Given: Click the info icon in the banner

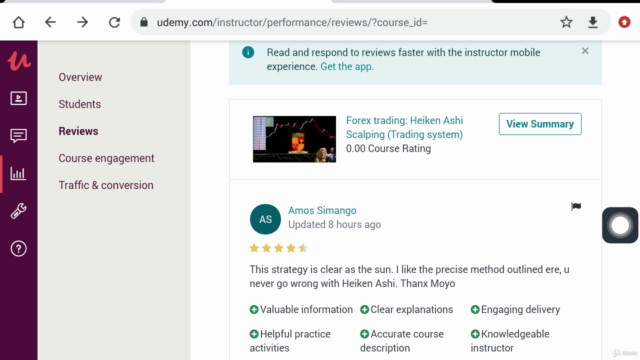Looking at the screenshot, I should [248, 52].
